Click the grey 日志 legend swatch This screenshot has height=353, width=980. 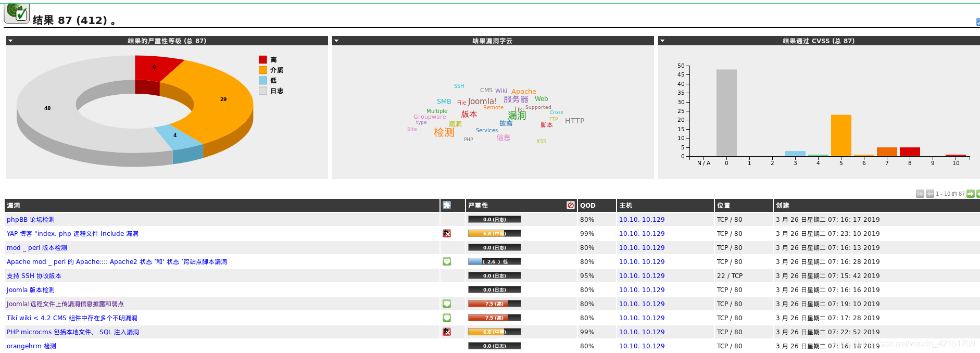coord(263,91)
